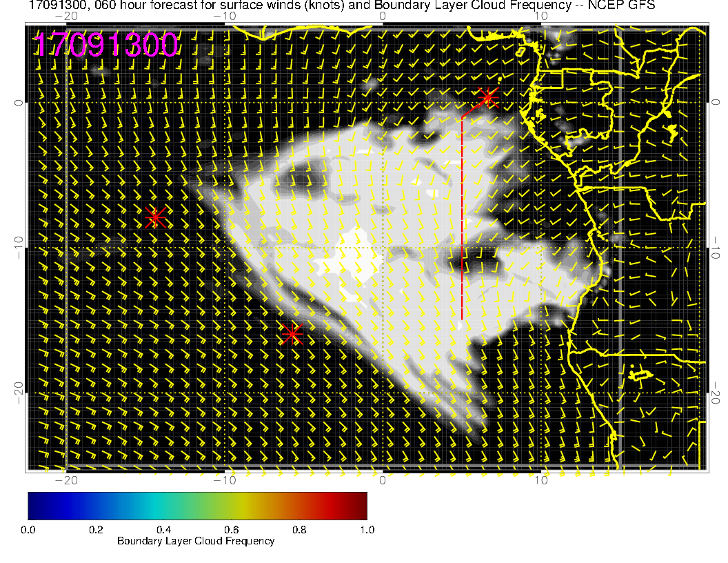Viewport: 728px width, 563px height.
Task: Click the -20 latitude label on the left axis
Action: (x=19, y=393)
